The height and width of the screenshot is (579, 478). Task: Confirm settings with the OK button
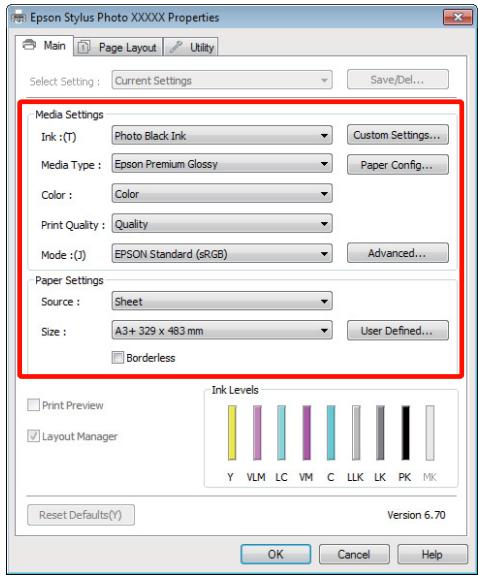(276, 554)
